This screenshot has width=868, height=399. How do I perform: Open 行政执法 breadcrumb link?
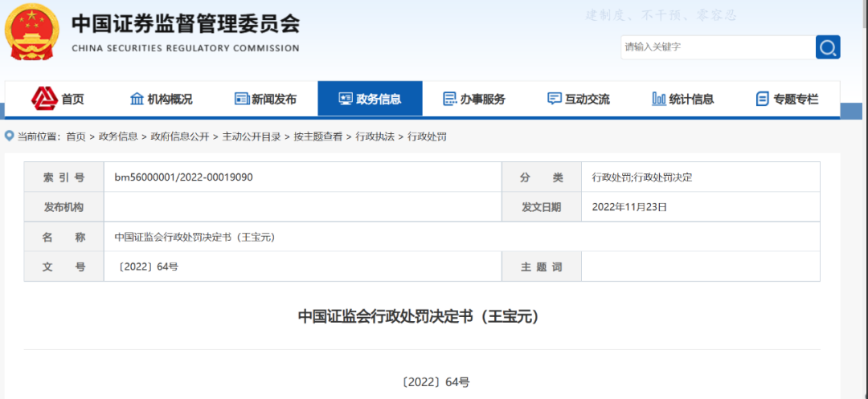coord(375,136)
